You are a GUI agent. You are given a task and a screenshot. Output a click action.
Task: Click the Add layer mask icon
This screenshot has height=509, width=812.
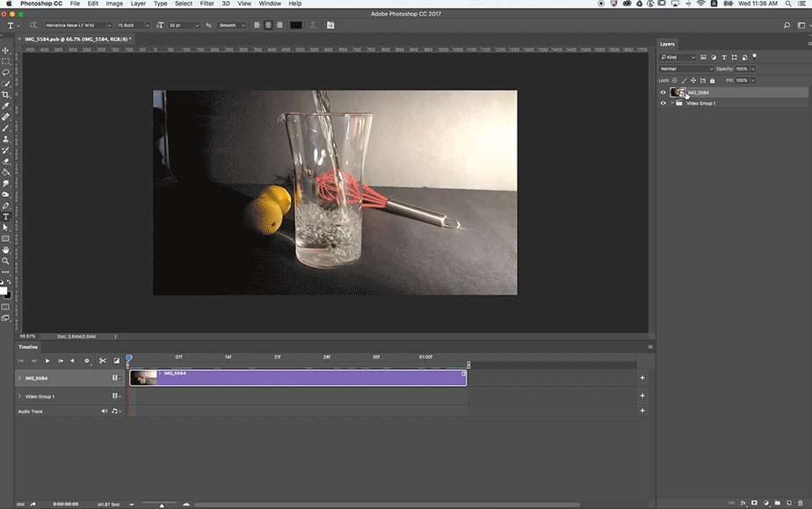click(x=755, y=503)
